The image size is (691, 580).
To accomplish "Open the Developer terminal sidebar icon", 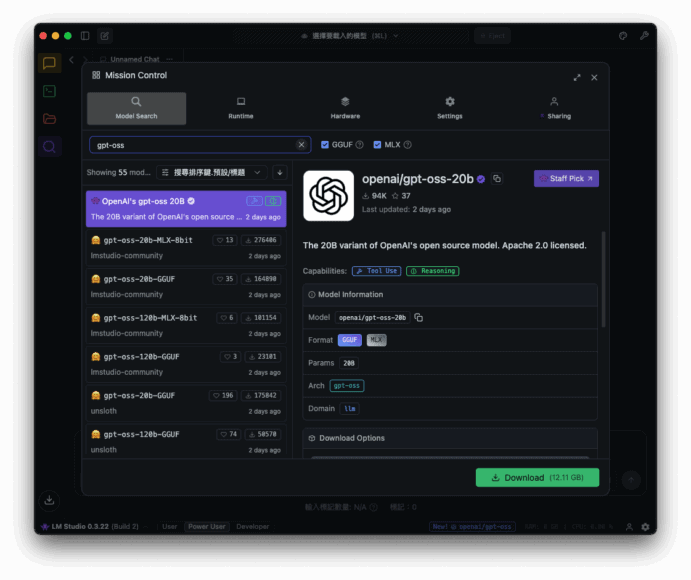I will (49, 91).
